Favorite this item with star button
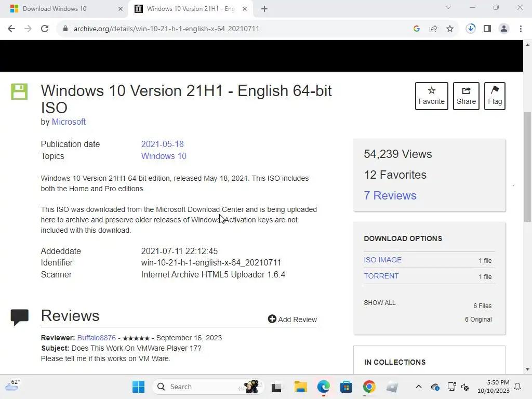Image resolution: width=532 pixels, height=399 pixels. tap(432, 96)
